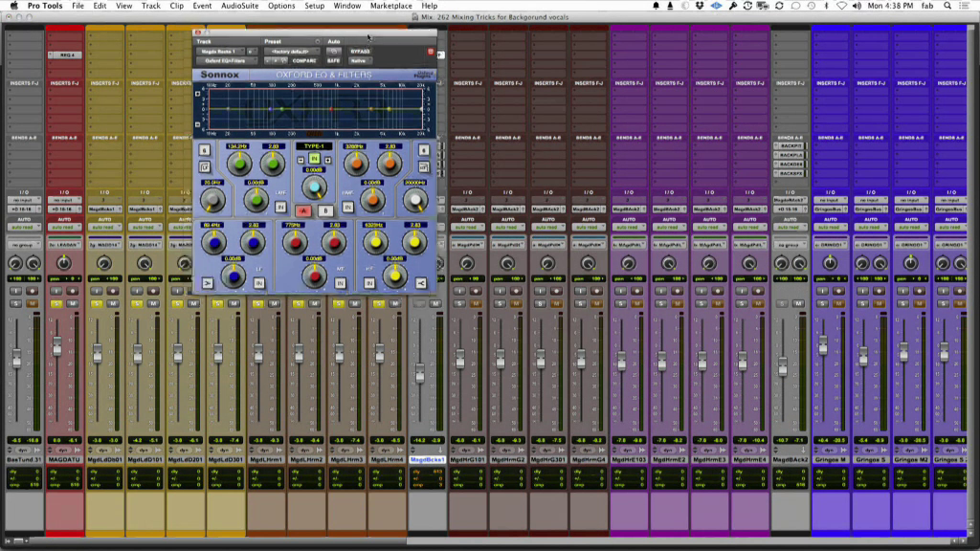Open the AudioSuite menu
980x551 pixels.
[x=239, y=6]
